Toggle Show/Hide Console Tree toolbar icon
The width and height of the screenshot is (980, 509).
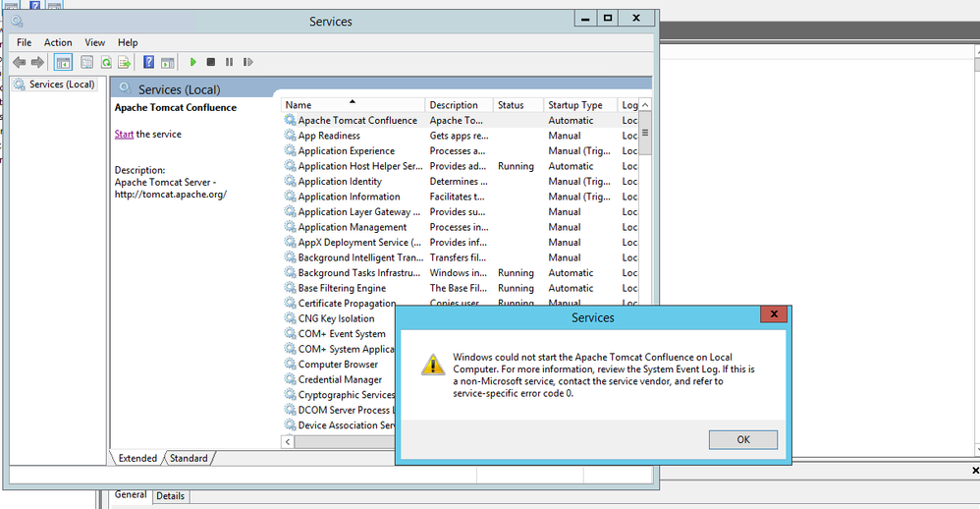tap(63, 62)
